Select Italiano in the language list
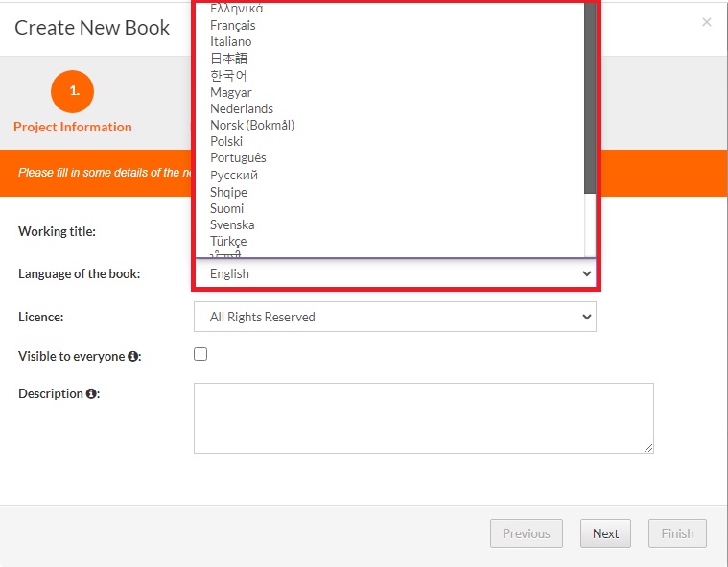This screenshot has height=567, width=728. 231,41
